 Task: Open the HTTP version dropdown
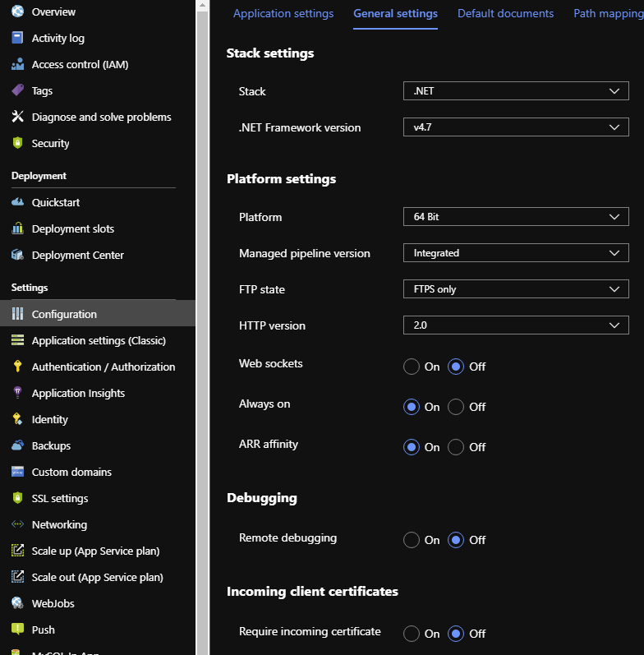point(515,325)
